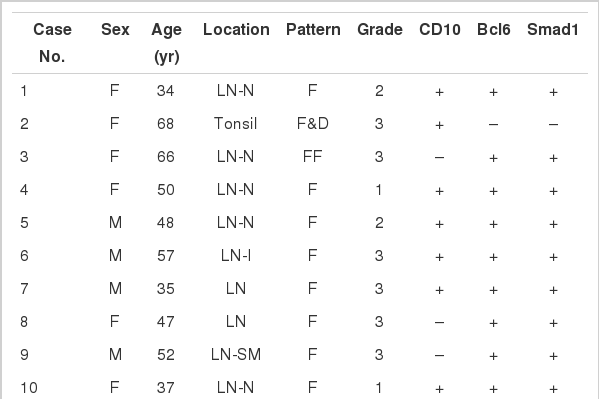
Task: Click the Sex column header
Action: click(x=115, y=29)
